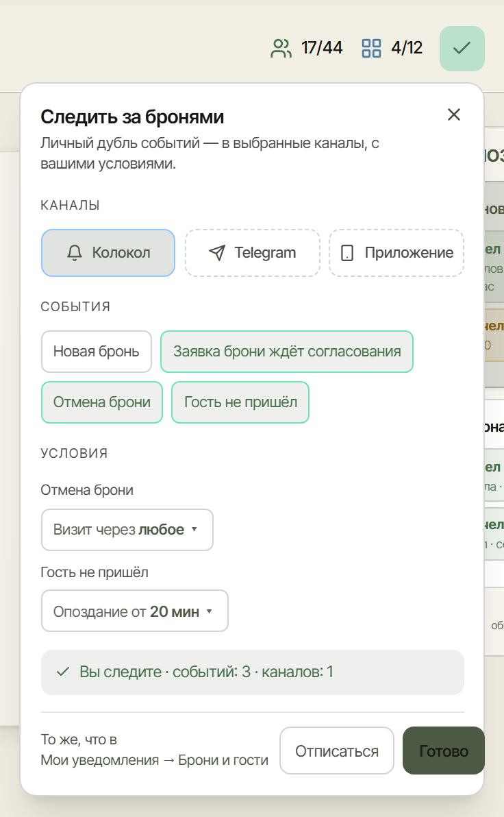The width and height of the screenshot is (504, 817).
Task: Click the green checkmark watch button
Action: [462, 49]
